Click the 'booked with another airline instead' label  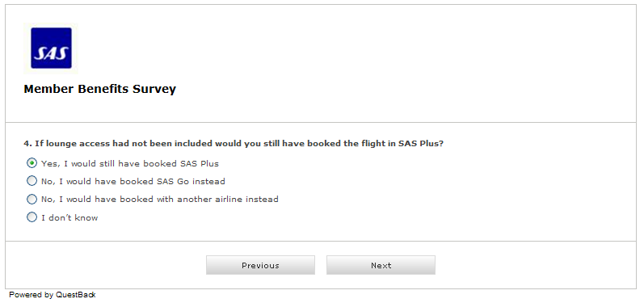tap(160, 200)
